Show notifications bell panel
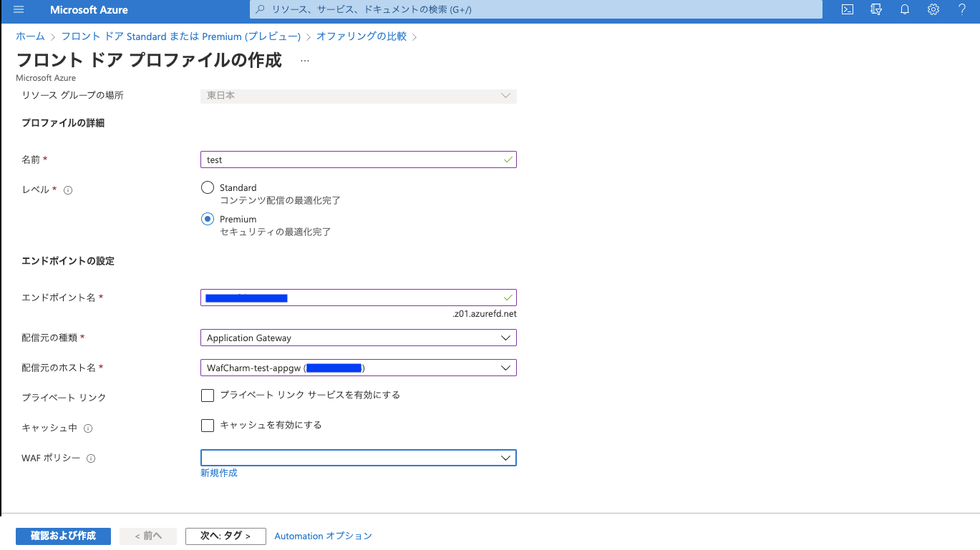The width and height of the screenshot is (980, 550). (905, 9)
